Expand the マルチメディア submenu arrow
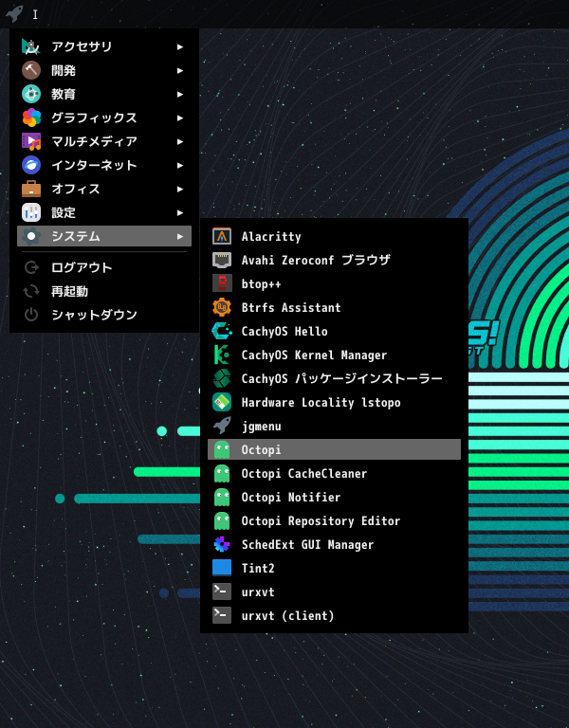 [x=180, y=141]
